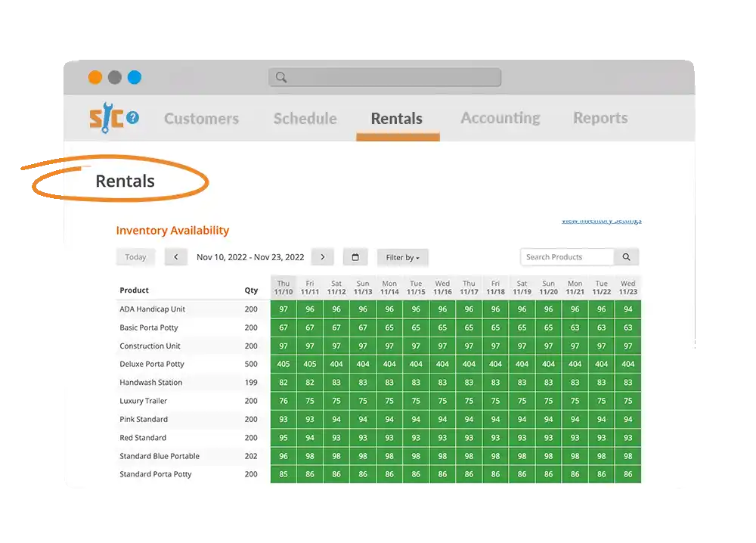Viewport: 756px width, 543px height.
Task: Click the Today button
Action: (135, 257)
